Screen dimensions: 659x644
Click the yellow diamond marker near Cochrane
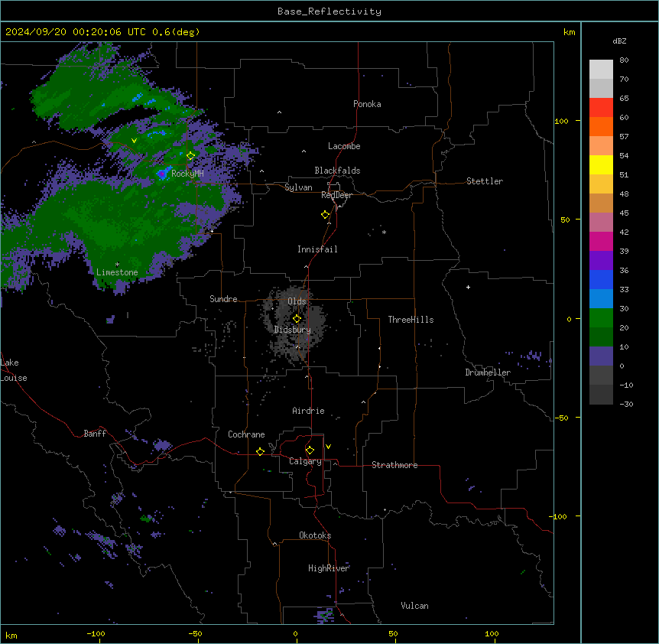[260, 451]
